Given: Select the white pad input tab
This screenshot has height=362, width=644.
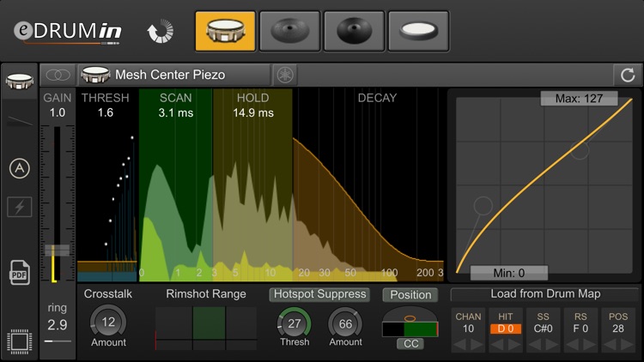Looking at the screenshot, I should tap(418, 31).
